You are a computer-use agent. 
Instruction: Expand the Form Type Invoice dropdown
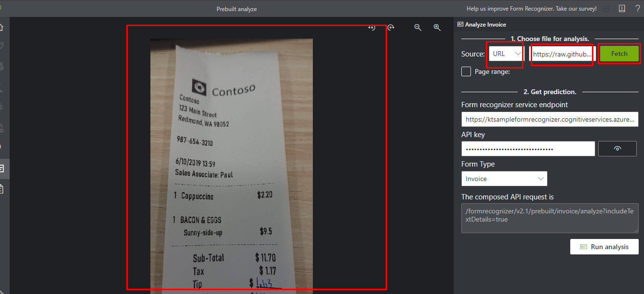504,179
